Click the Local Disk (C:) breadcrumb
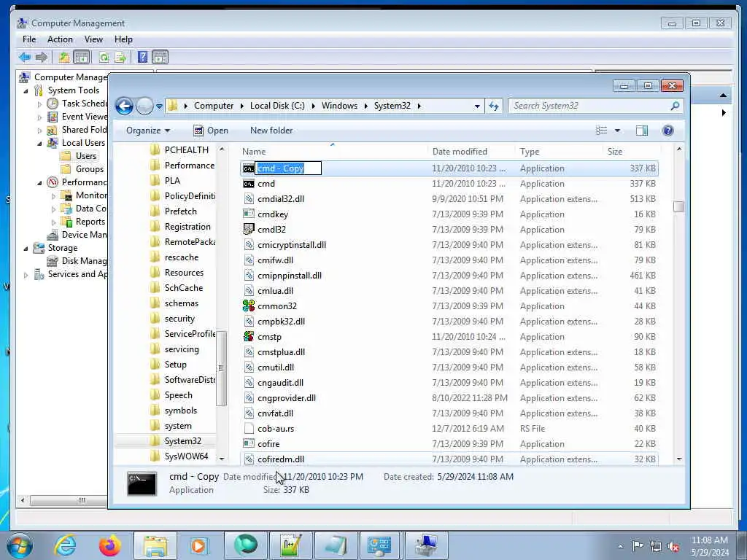The height and width of the screenshot is (560, 747). [277, 106]
